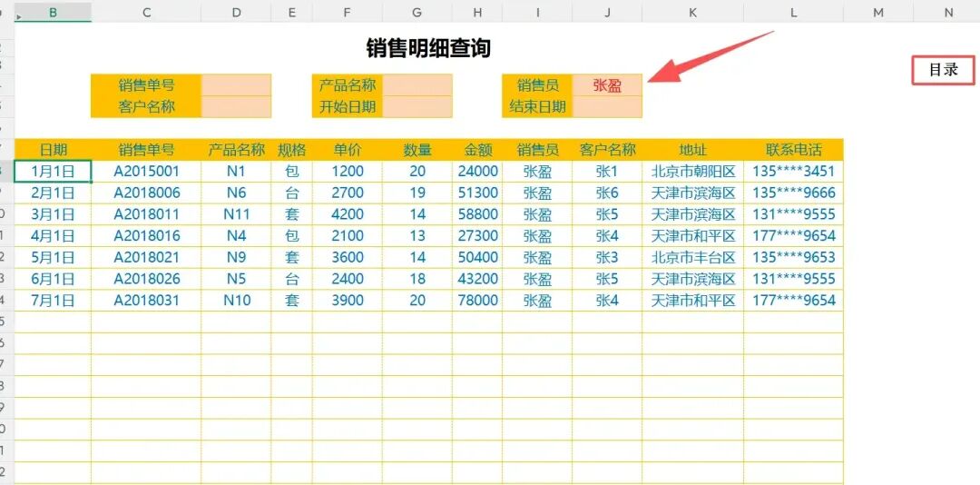Select the 北京市丰台区 address cell

692,257
